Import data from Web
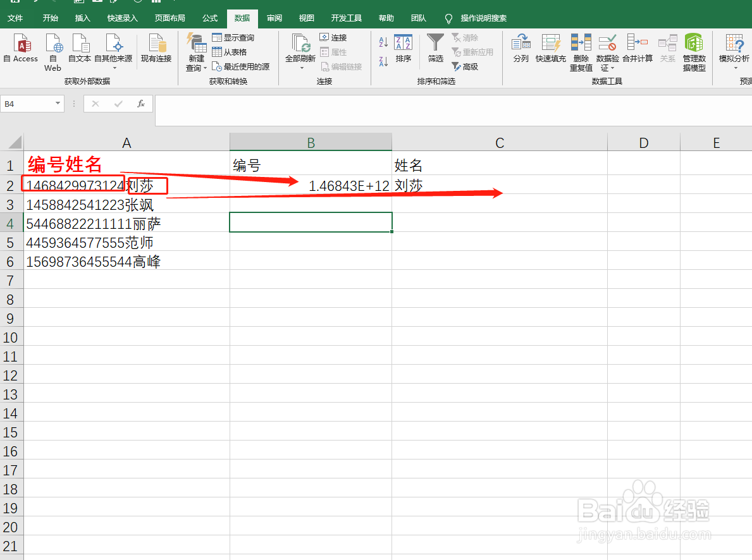This screenshot has height=560, width=752. pyautogui.click(x=52, y=52)
